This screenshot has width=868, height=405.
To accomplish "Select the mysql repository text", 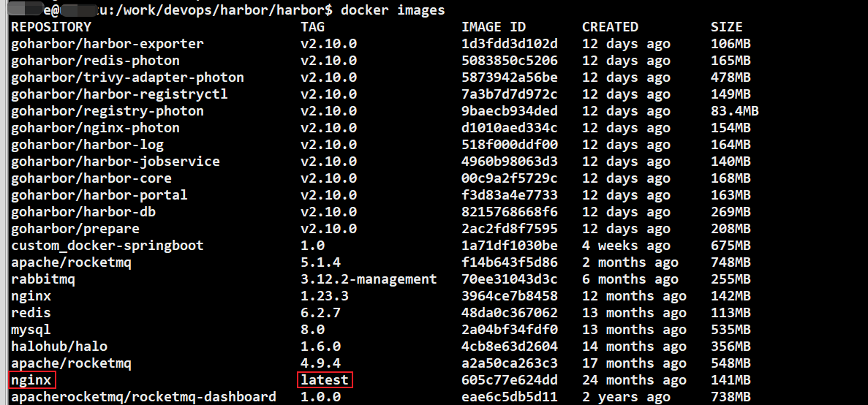I will tap(31, 330).
